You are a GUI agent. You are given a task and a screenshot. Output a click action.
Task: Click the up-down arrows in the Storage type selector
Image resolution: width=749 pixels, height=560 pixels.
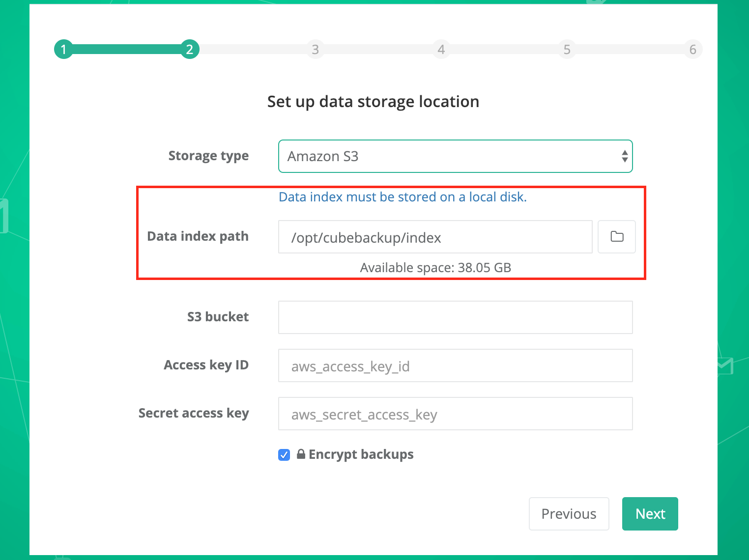pos(624,156)
